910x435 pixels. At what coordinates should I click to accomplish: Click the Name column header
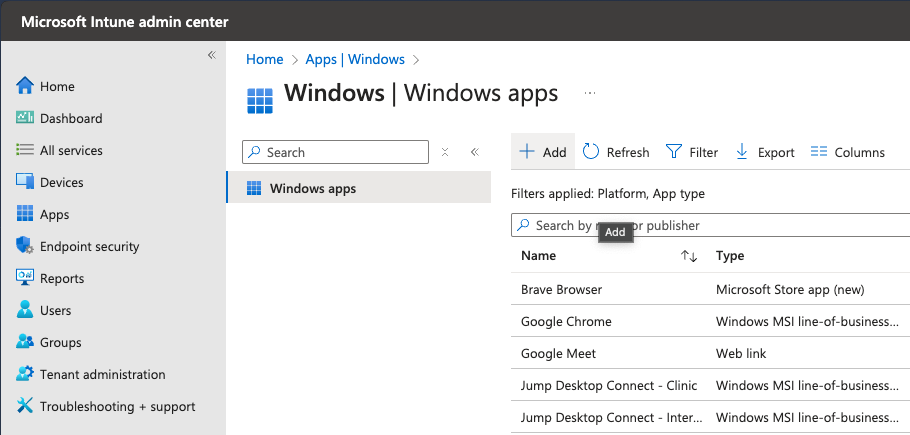(539, 256)
